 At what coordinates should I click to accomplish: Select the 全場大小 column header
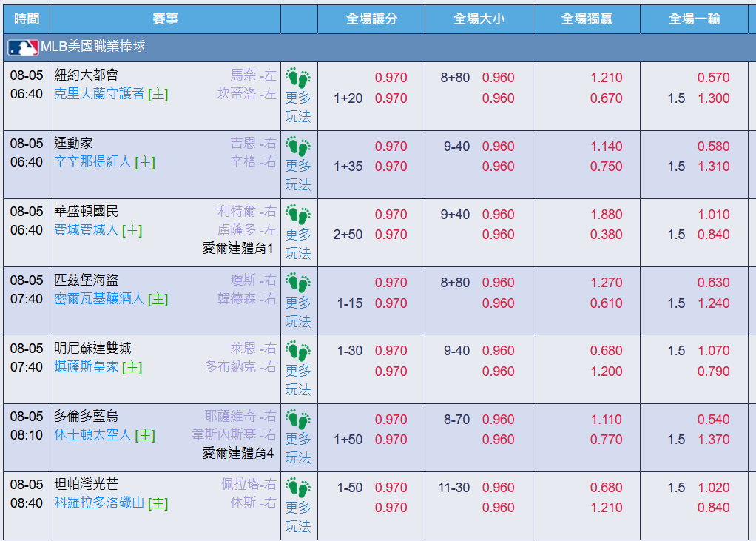(x=479, y=19)
